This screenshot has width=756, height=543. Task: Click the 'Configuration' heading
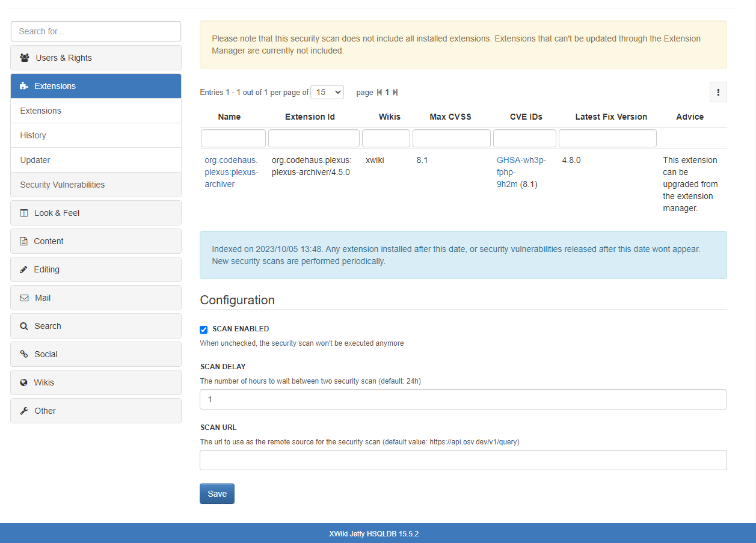click(x=237, y=300)
